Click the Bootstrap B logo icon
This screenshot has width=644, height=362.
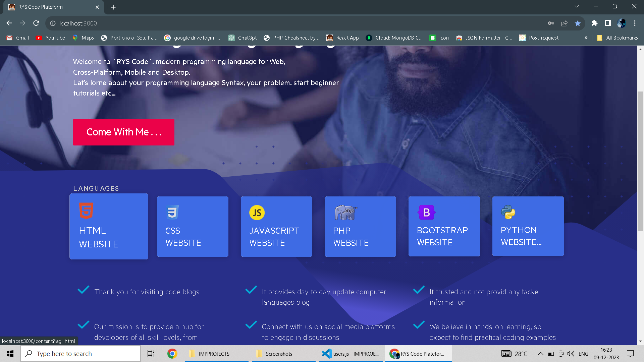426,212
